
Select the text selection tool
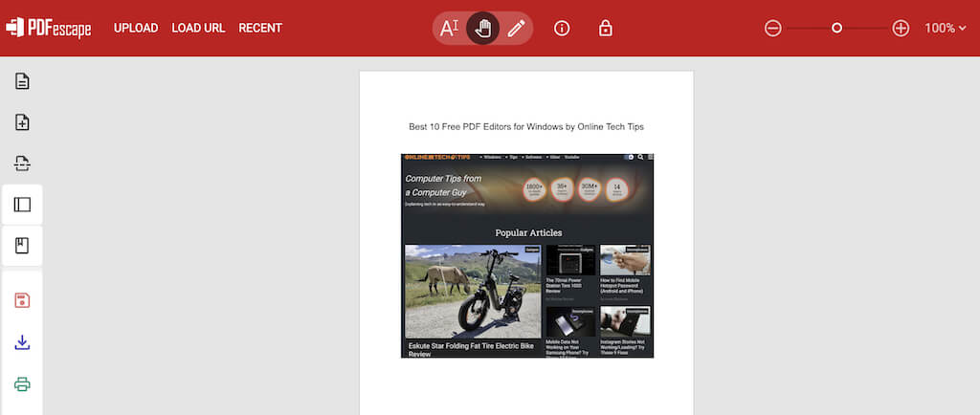click(450, 28)
